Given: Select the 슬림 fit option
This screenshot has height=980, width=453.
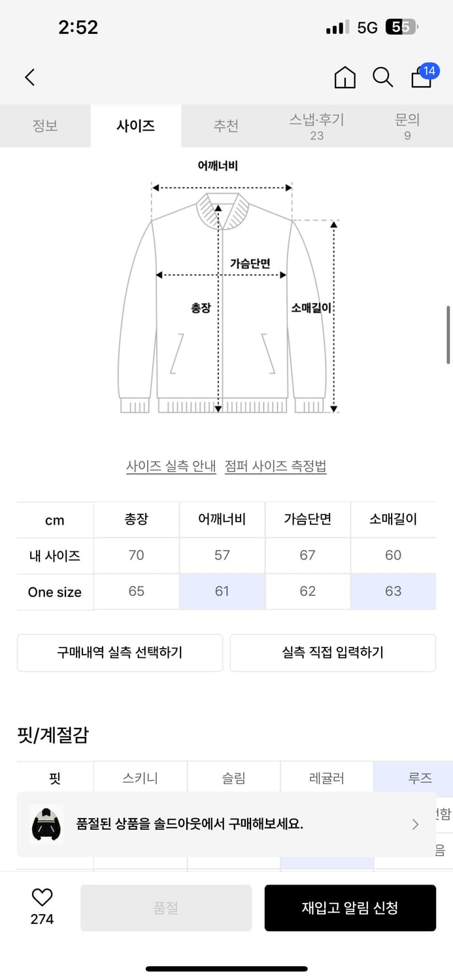Looking at the screenshot, I should (233, 777).
